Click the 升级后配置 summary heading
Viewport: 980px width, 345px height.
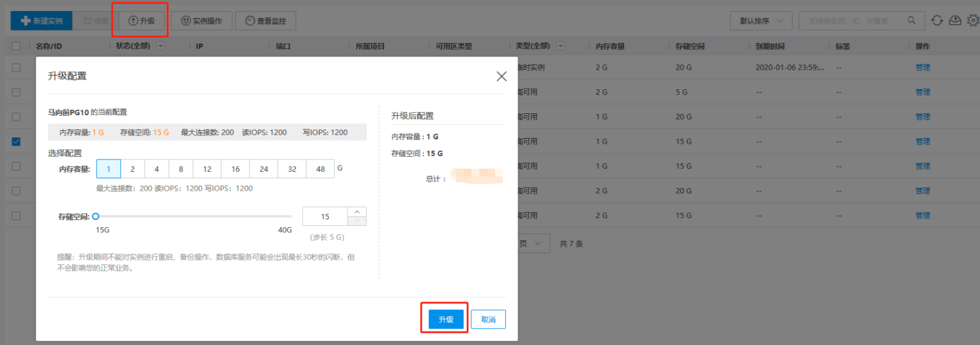[x=412, y=116]
